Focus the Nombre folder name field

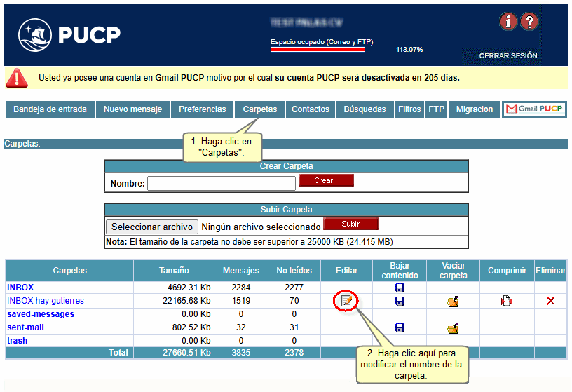(222, 183)
